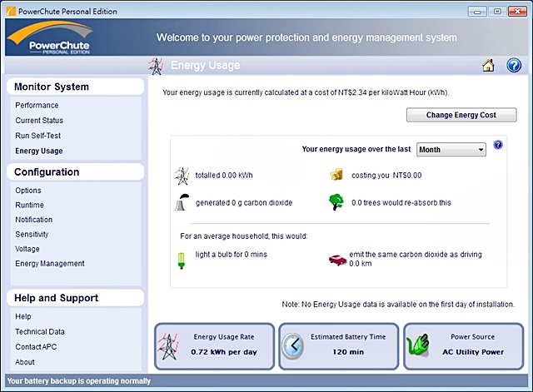Screen dimensions: 533x392
Task: Minimize the PowerChute window
Action: [x=477, y=12]
